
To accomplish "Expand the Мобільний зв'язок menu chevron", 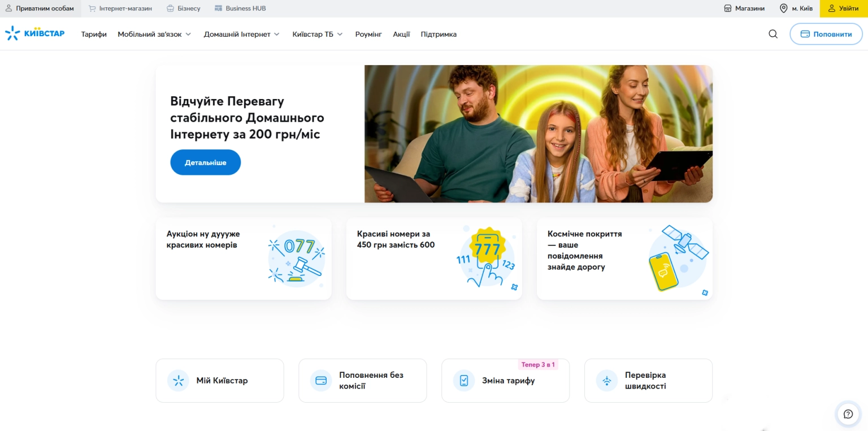I will [188, 35].
